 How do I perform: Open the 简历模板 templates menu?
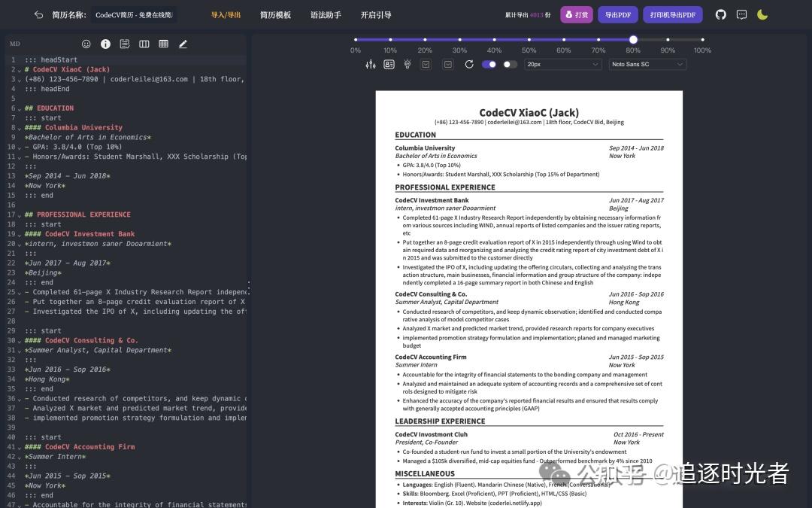coord(275,14)
